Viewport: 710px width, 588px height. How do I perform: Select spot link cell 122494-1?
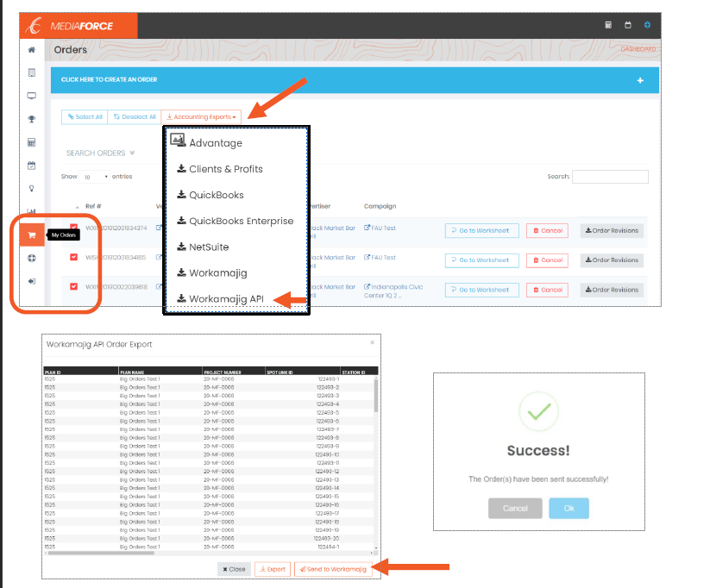tap(329, 547)
